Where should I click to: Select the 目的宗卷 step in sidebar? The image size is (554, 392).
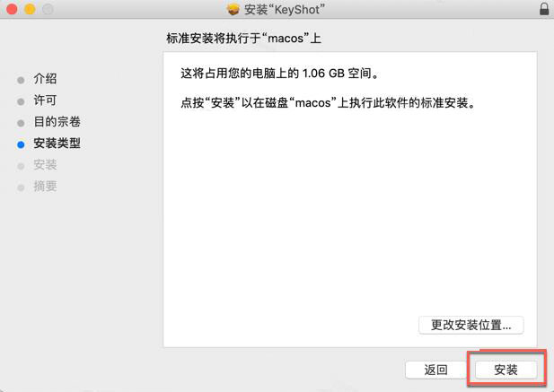point(57,122)
